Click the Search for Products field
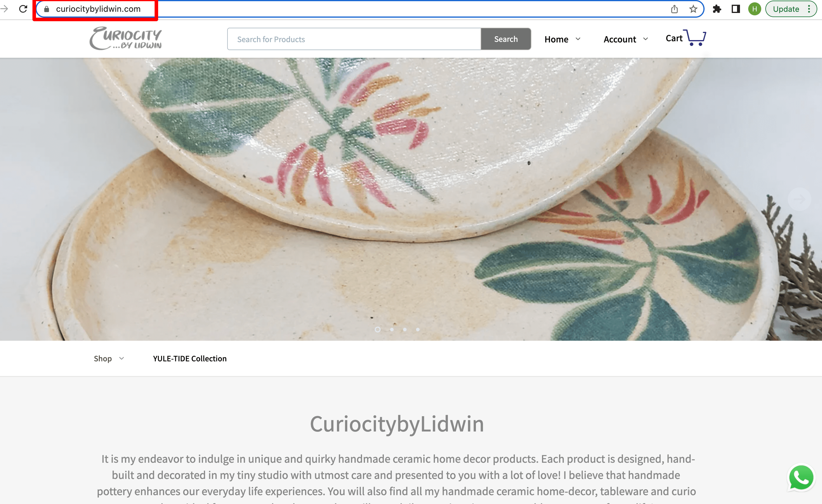Screen dimensions: 822x504 (354, 39)
